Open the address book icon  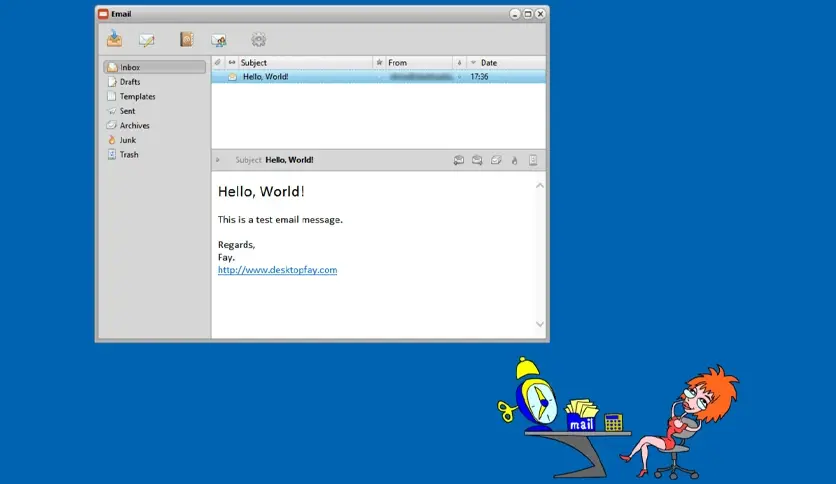click(186, 39)
